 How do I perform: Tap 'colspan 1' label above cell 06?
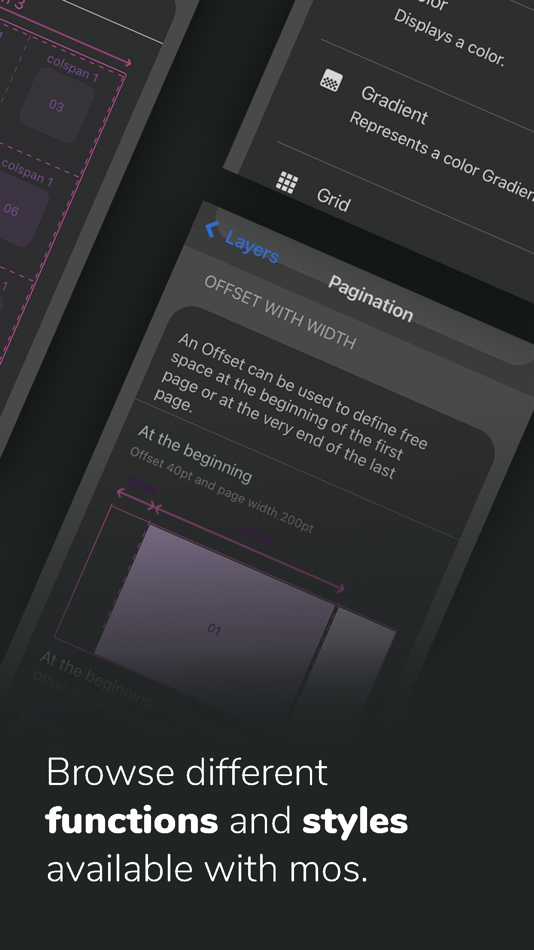27,171
